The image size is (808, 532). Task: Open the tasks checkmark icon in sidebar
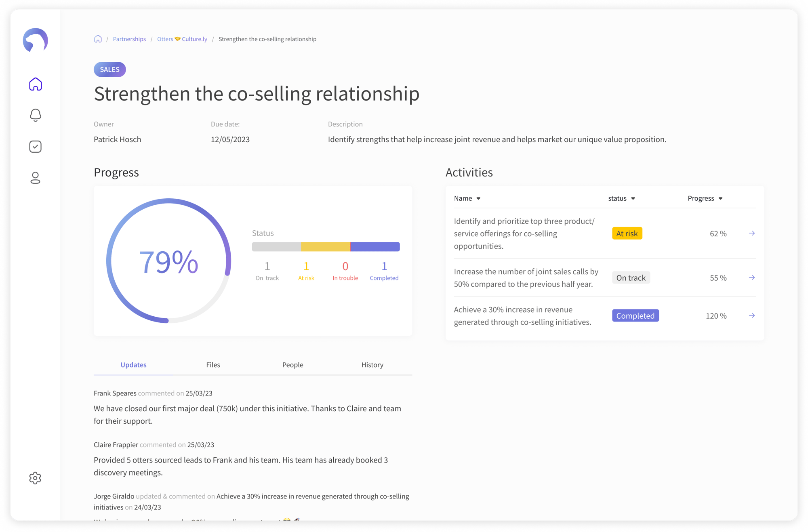coord(36,147)
